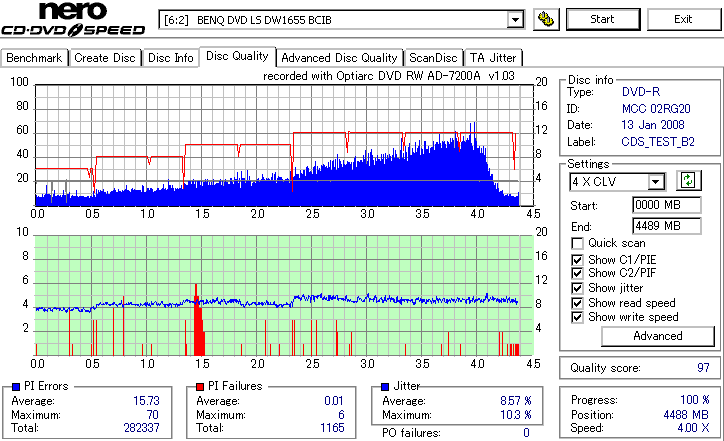Screen dimensions: 724x441
Task: Click the Start position 0000 MB field
Action: click(x=666, y=205)
